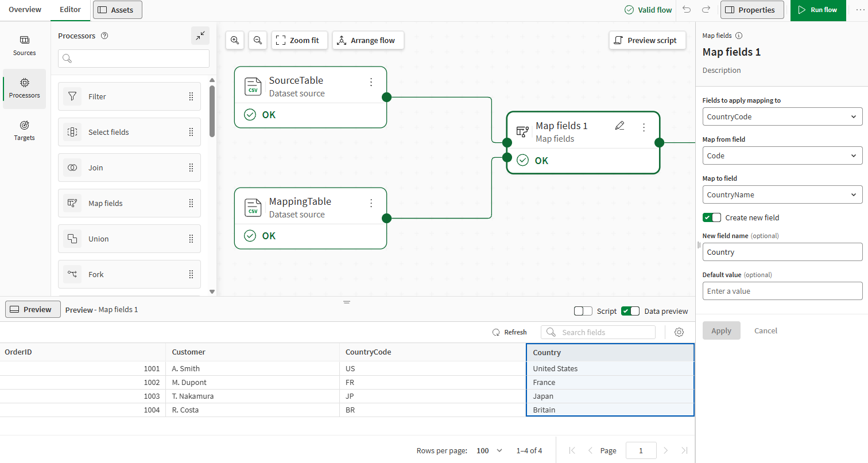Zoom out on the flow canvas
Image resolution: width=868 pixels, height=463 pixels.
pyautogui.click(x=258, y=40)
